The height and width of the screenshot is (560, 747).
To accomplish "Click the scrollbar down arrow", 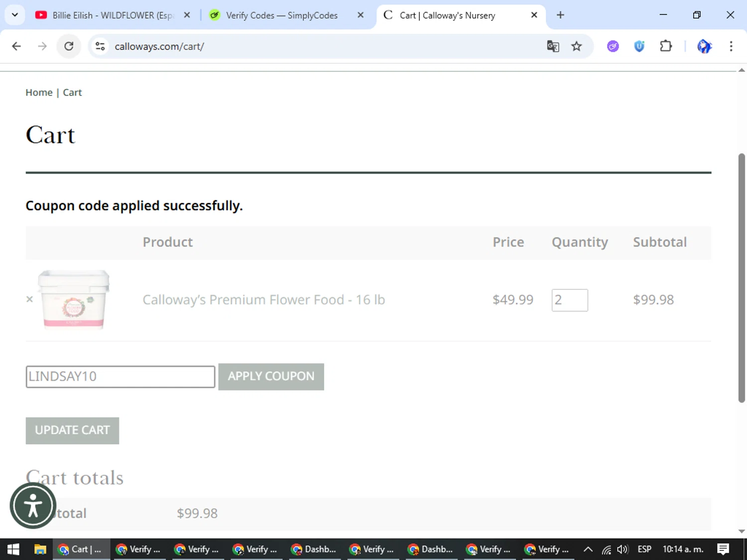I will [x=742, y=531].
